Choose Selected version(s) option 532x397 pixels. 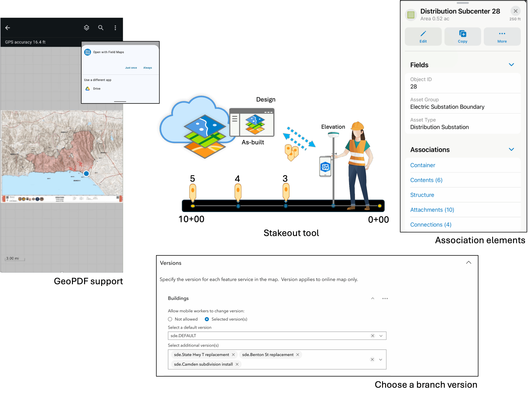click(x=207, y=319)
